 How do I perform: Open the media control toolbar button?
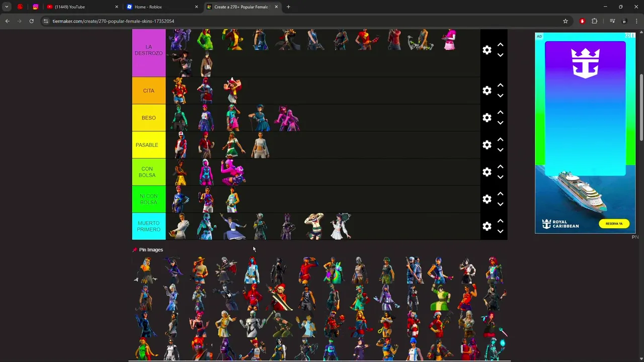(x=612, y=21)
